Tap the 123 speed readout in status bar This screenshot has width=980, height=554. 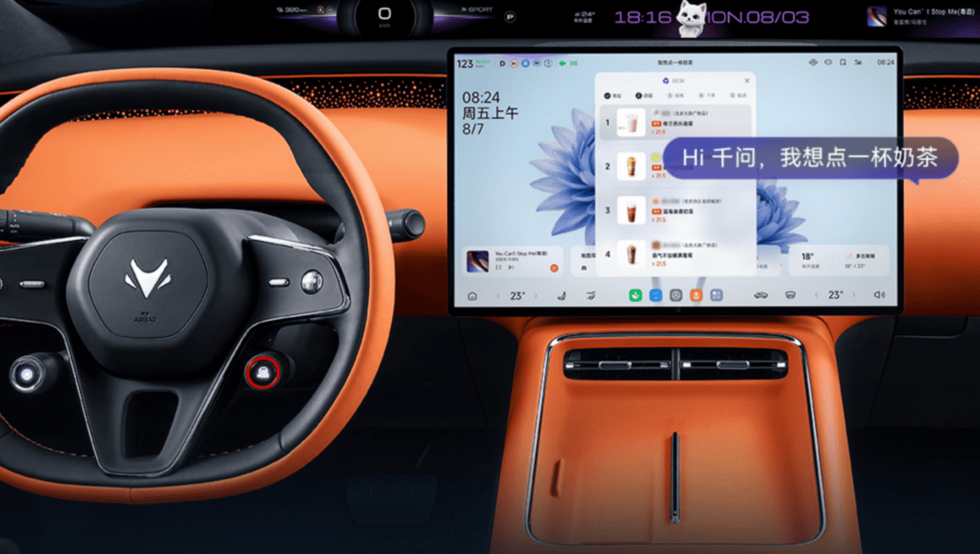465,64
